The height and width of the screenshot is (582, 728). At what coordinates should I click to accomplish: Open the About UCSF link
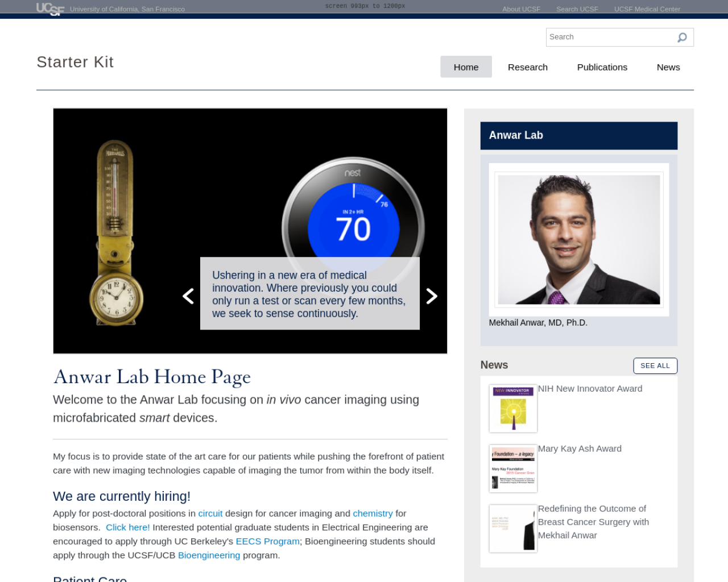(x=521, y=9)
